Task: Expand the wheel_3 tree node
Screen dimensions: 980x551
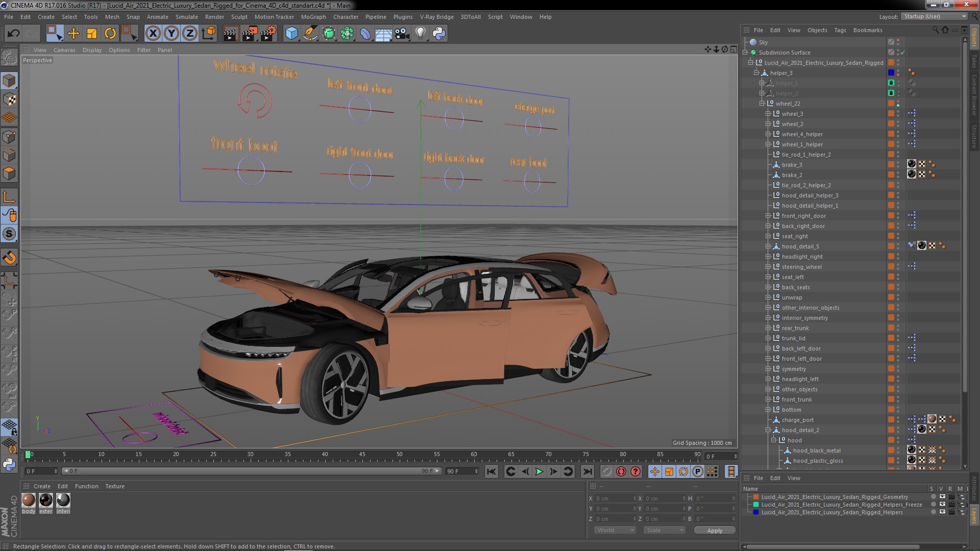Action: [x=768, y=114]
